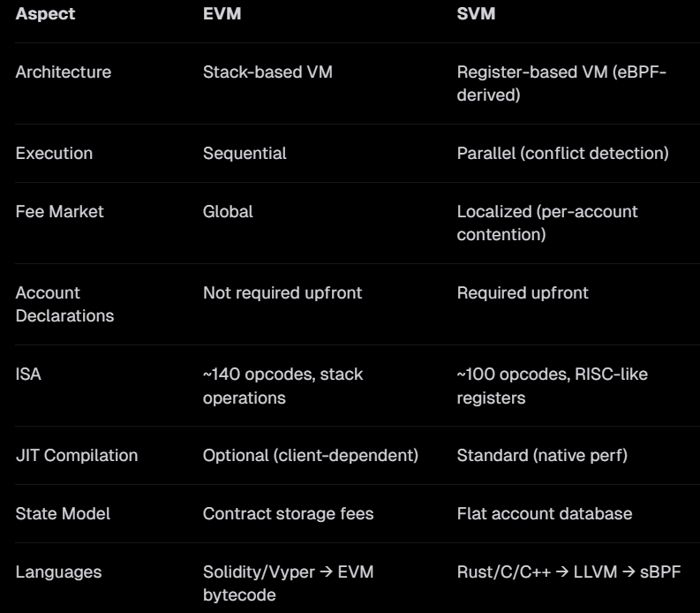Click the ~100 opcodes, RISC-like registers cell
This screenshot has height=613, width=700.
coord(552,385)
